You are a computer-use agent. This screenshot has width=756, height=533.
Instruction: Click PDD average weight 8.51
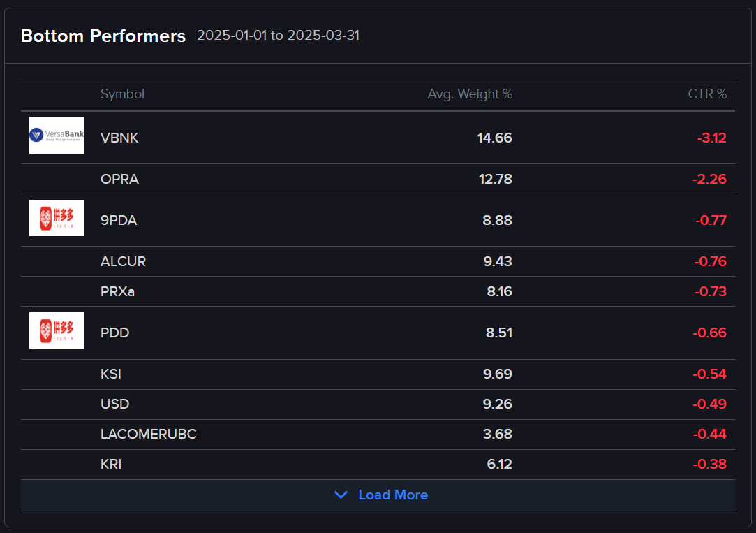coord(499,333)
